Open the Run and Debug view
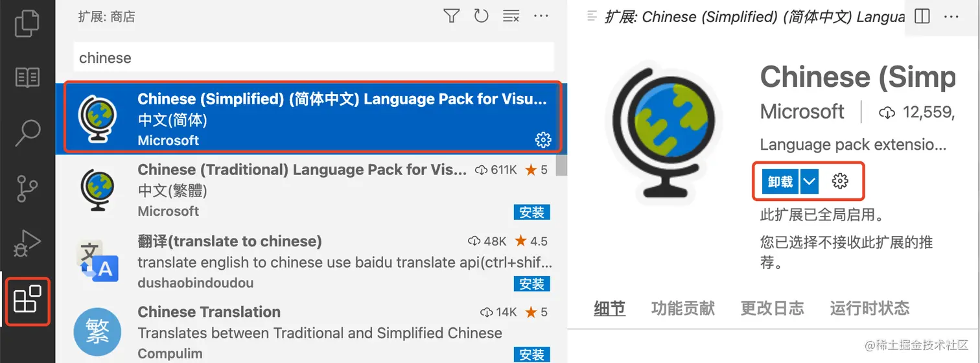 [27, 245]
